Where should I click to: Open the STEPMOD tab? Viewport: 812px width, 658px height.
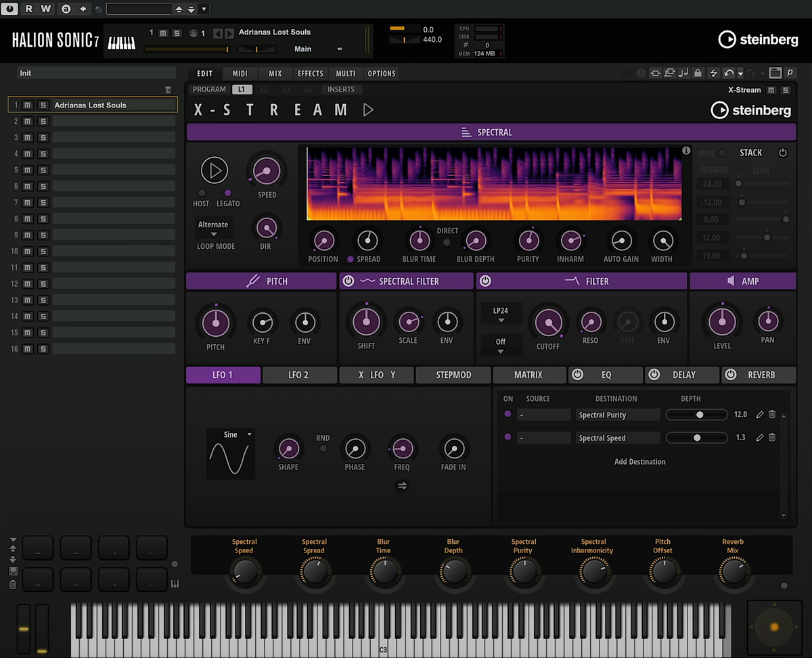pos(453,375)
